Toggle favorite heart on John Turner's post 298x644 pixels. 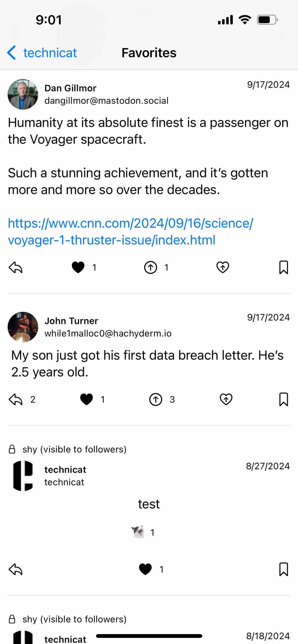click(x=87, y=399)
